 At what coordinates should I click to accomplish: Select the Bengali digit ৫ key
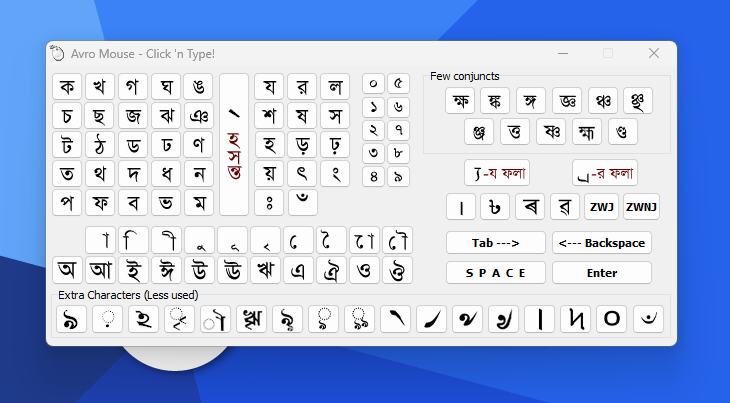(x=398, y=84)
